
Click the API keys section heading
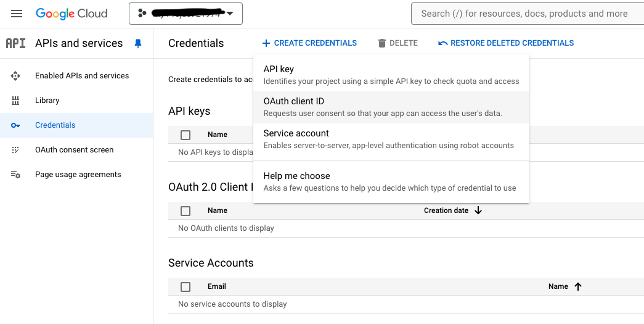[189, 111]
